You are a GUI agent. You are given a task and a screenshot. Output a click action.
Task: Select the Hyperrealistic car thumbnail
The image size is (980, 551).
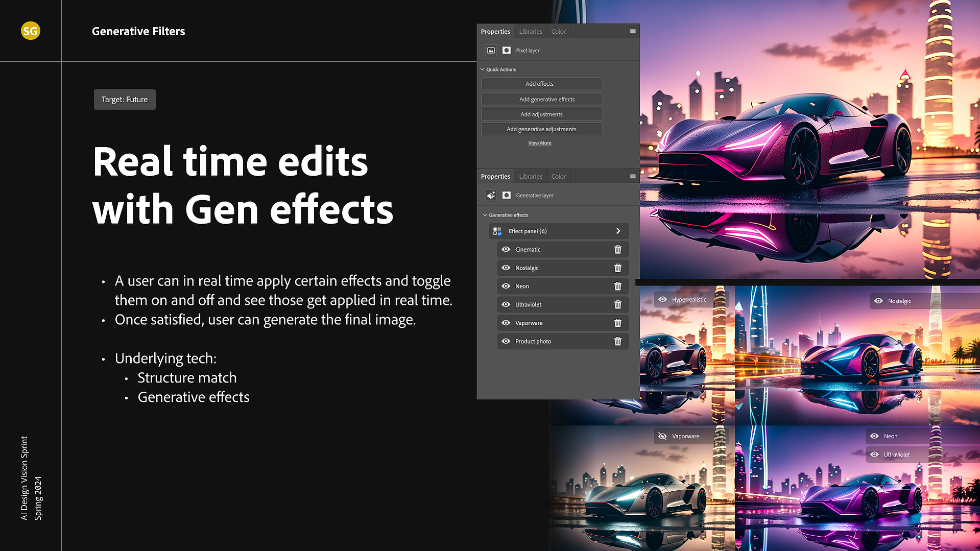(687, 355)
